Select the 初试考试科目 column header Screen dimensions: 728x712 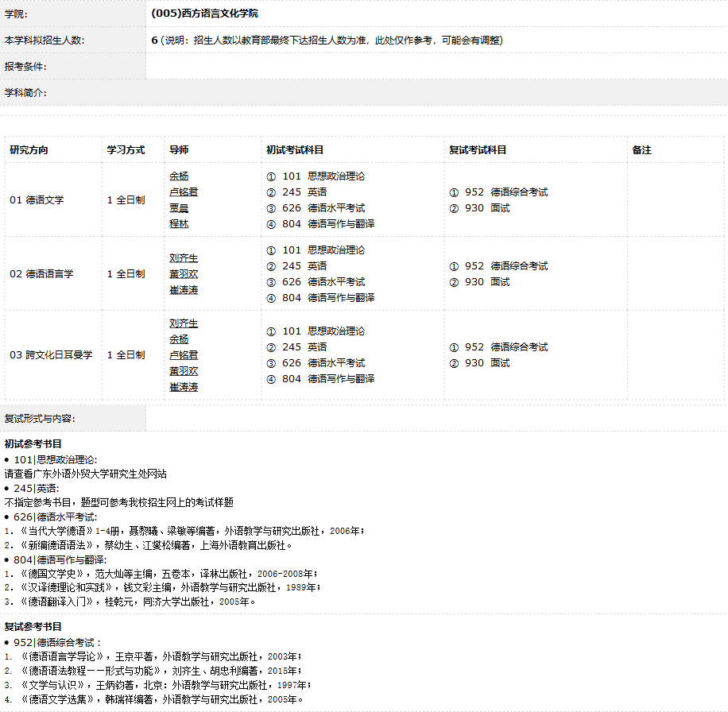tap(295, 150)
